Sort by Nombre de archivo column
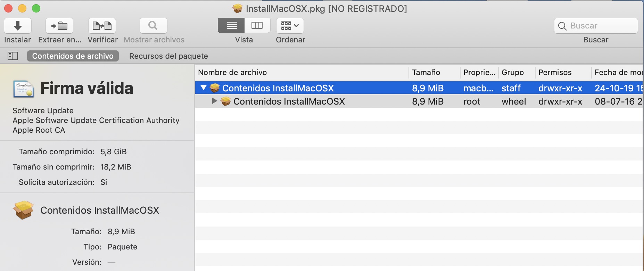644x271 pixels. coord(302,72)
